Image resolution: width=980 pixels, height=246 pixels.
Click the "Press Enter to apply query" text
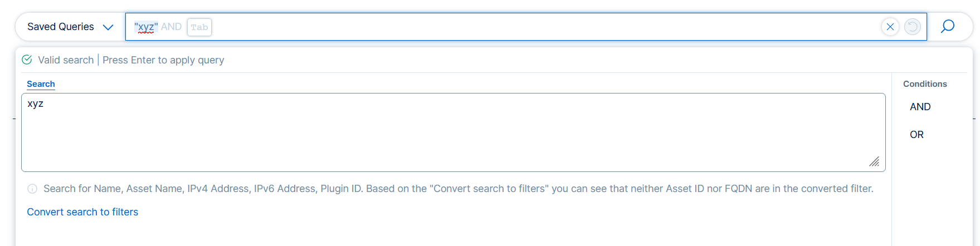click(163, 60)
